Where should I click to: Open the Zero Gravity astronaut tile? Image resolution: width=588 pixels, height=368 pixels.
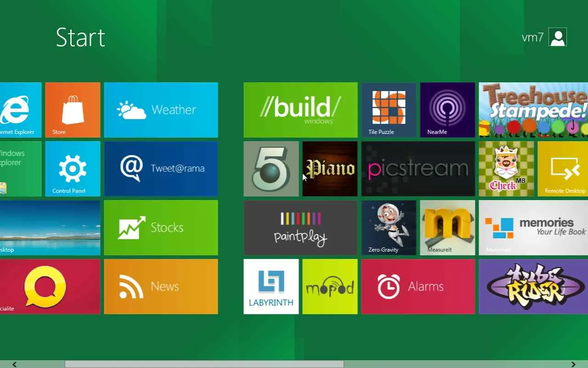click(x=389, y=228)
